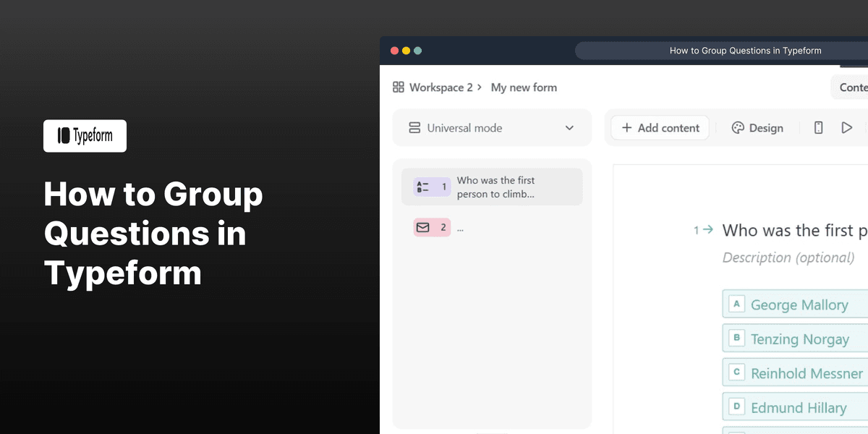
Task: Open My new form breadcrumb item
Action: [524, 87]
